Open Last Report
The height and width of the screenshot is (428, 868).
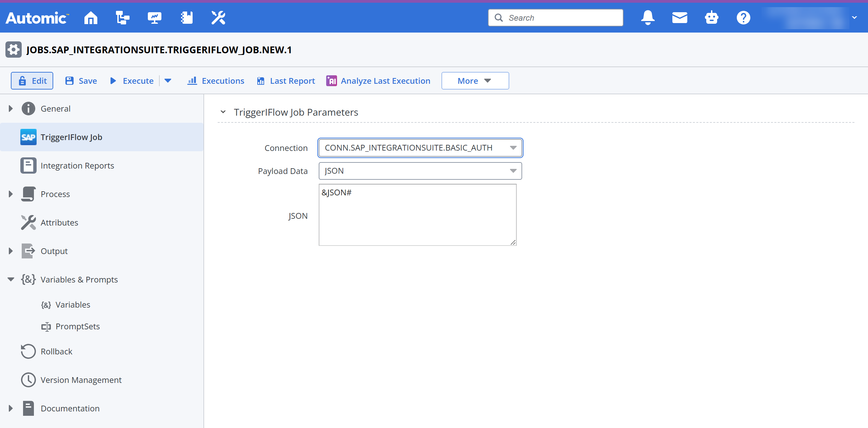[286, 81]
